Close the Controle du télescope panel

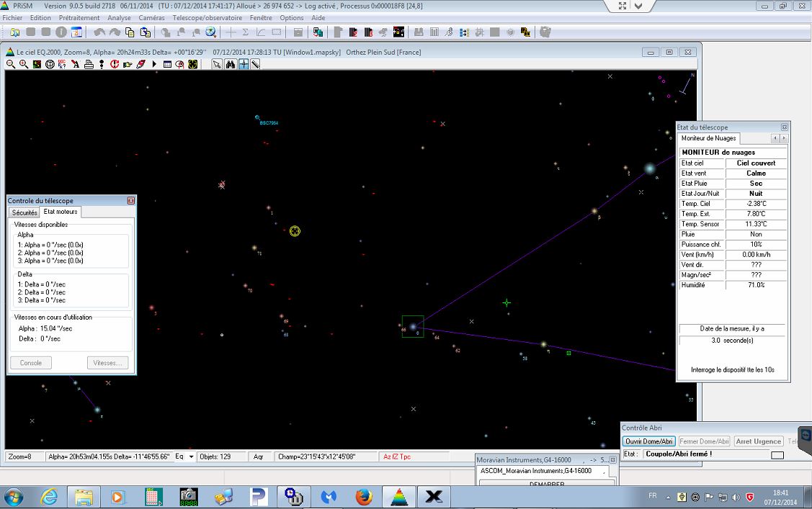click(131, 201)
